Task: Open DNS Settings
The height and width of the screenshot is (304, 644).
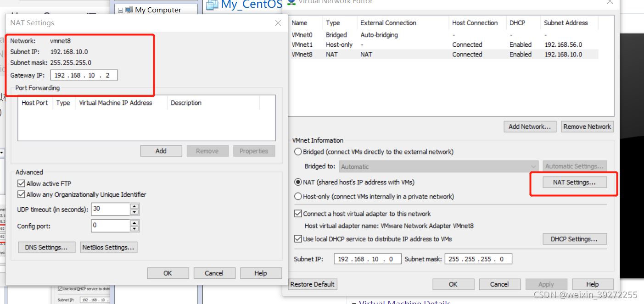Action: click(46, 247)
